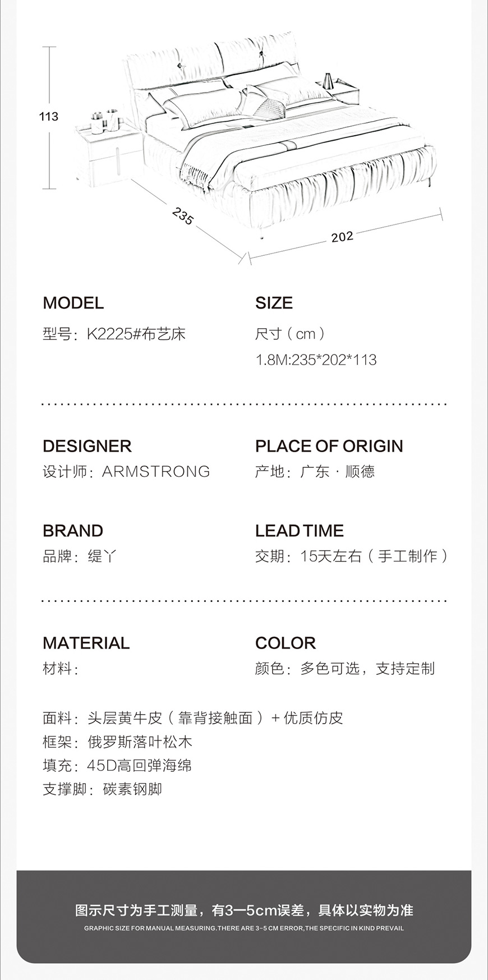This screenshot has height=980, width=488.
Task: Click designer name ARMSTRONG
Action: [x=156, y=471]
